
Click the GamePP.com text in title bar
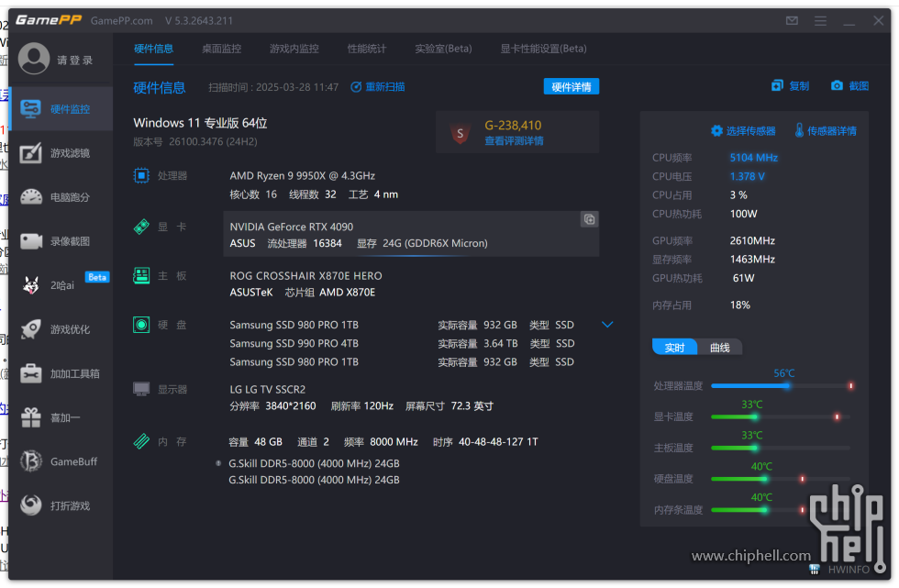[x=121, y=20]
